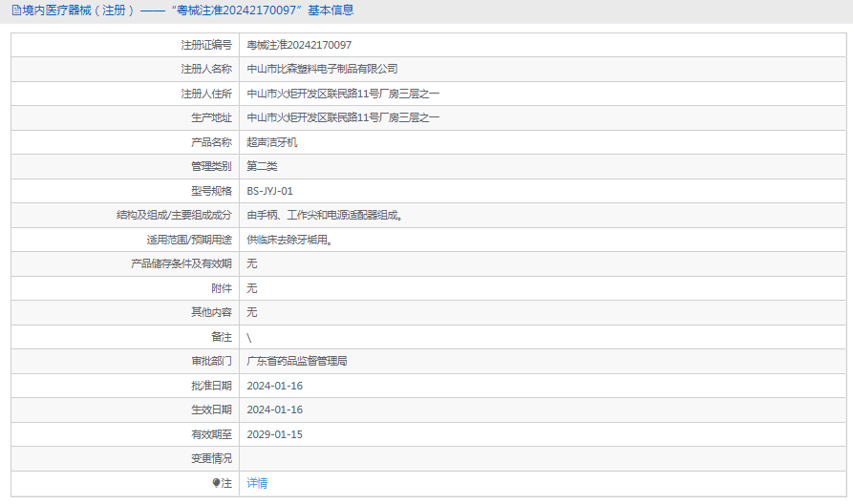Click the 生产地址 address value
The height and width of the screenshot is (504, 853).
tap(343, 117)
